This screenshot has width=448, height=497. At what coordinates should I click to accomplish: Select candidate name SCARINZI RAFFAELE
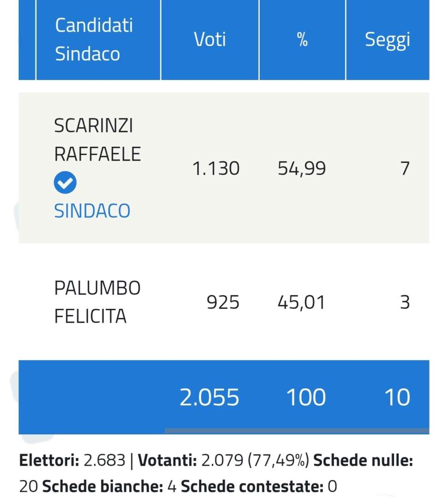pos(97,140)
